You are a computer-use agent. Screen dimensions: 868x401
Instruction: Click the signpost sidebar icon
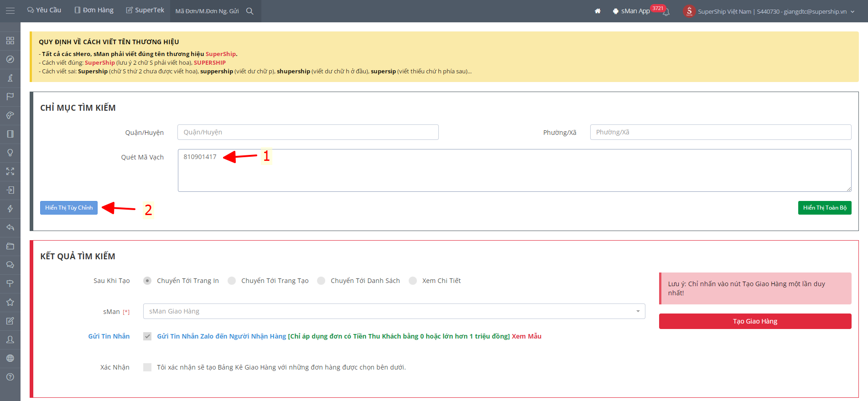coord(10,283)
